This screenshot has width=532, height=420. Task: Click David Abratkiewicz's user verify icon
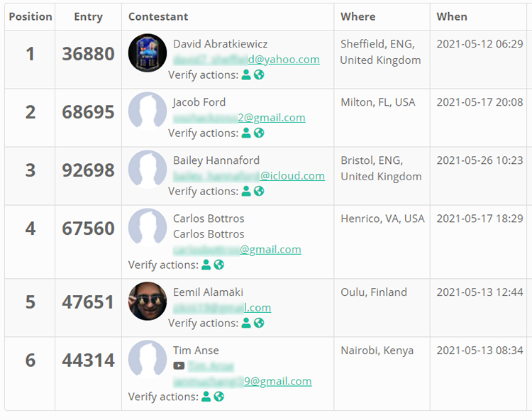click(246, 74)
